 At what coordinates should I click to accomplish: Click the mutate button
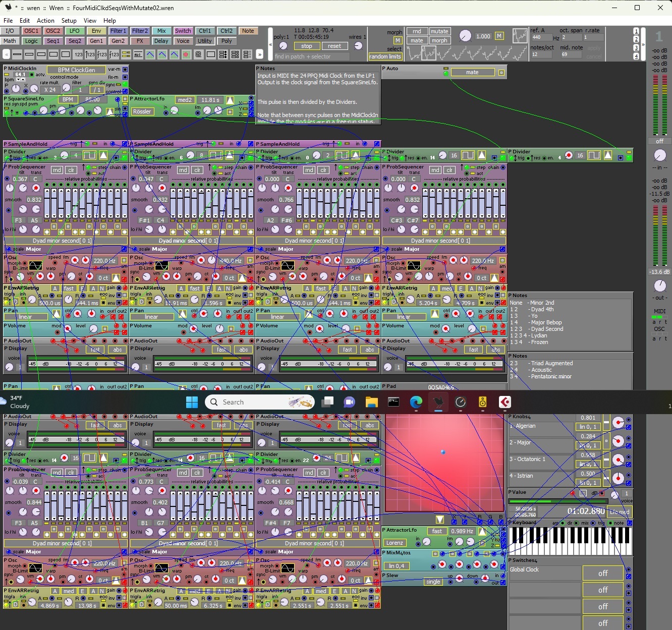(439, 31)
